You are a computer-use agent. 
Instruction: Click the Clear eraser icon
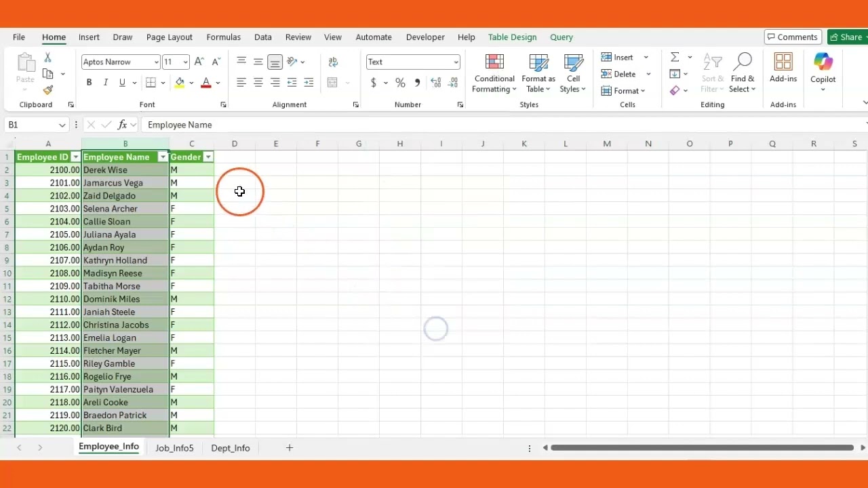pos(675,90)
